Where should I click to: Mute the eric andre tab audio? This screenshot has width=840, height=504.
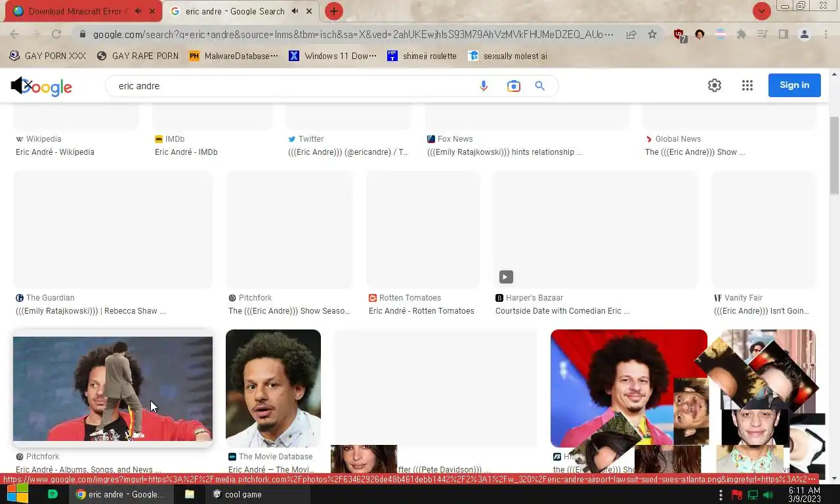tap(295, 11)
